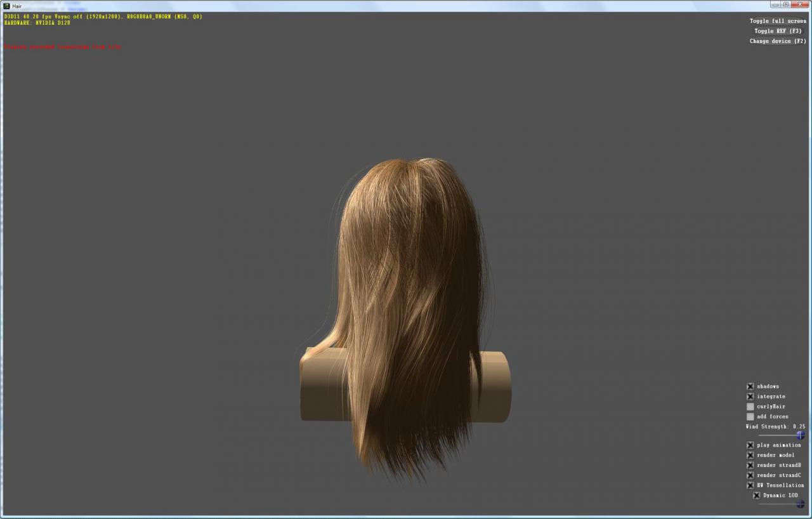Viewport: 812px width, 519px height.
Task: Uncheck play animation
Action: pos(750,445)
